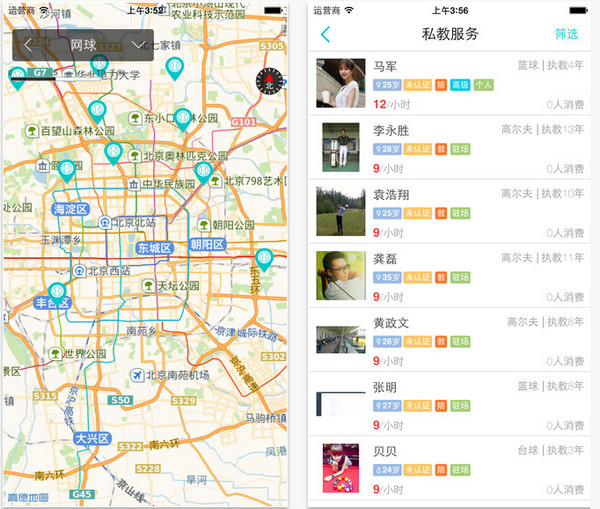Select the coach name 黄政文
Image resolution: width=600 pixels, height=509 pixels.
(x=391, y=323)
